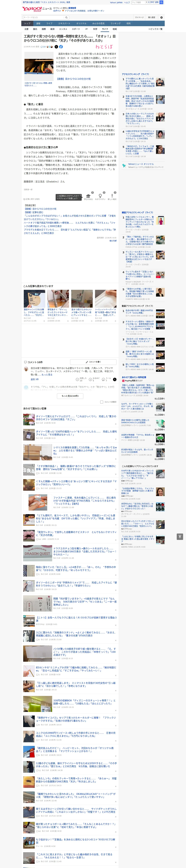Click the Yahoo! JAPAN News logo
Screen dimensions: 186x868
[37, 9]
